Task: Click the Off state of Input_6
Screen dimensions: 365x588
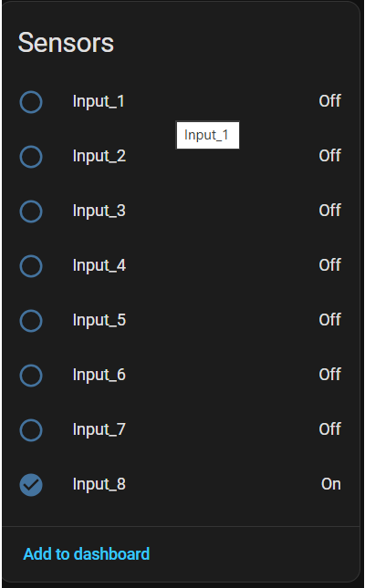Action: (329, 375)
